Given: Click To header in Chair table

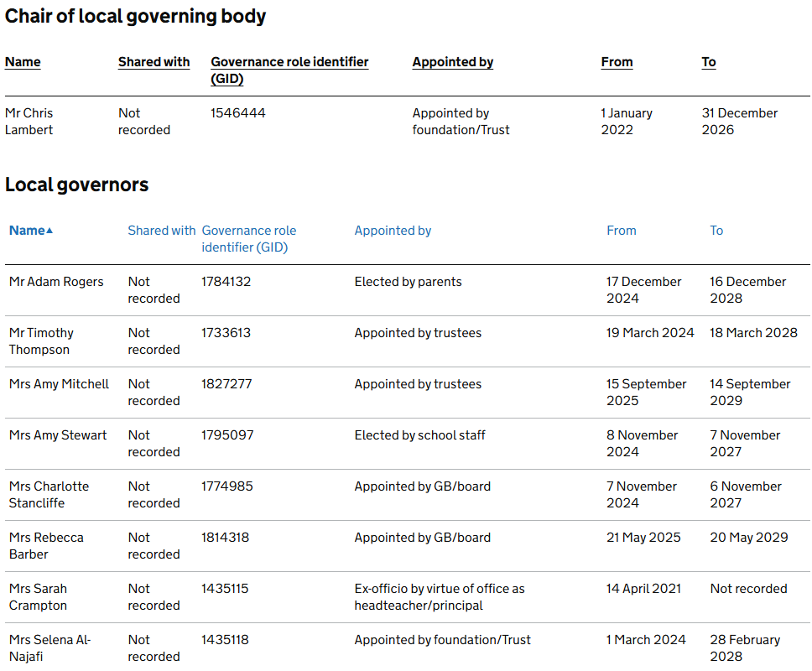Looking at the screenshot, I should point(709,62).
